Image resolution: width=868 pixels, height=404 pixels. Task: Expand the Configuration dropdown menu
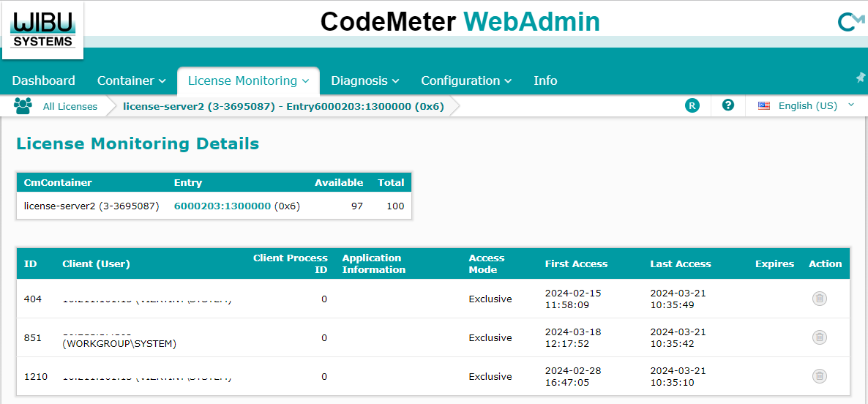coord(465,81)
